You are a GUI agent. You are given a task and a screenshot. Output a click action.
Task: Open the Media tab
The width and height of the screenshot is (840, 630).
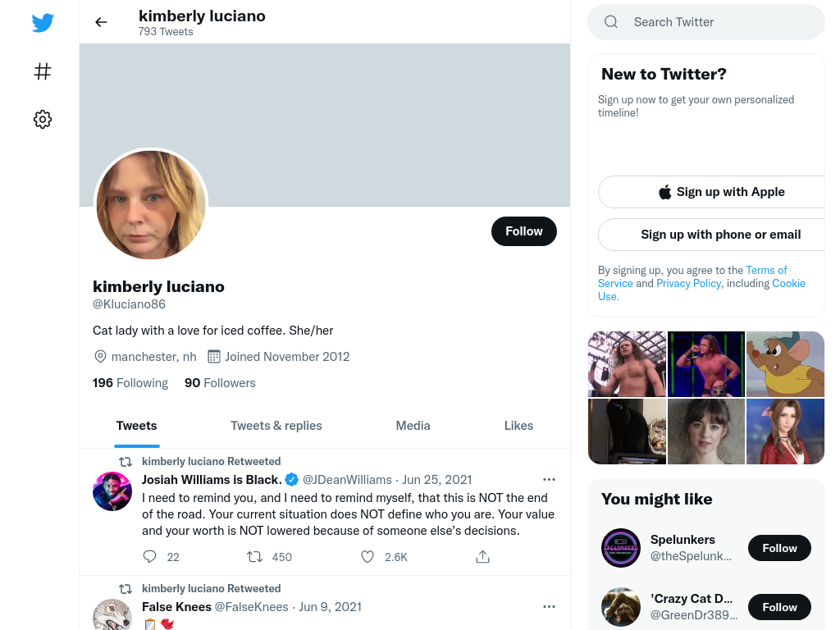point(413,426)
